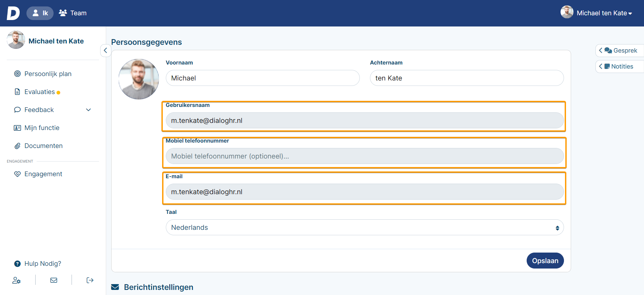Click the Berichtinstellingen heading
The image size is (644, 295).
pyautogui.click(x=158, y=287)
